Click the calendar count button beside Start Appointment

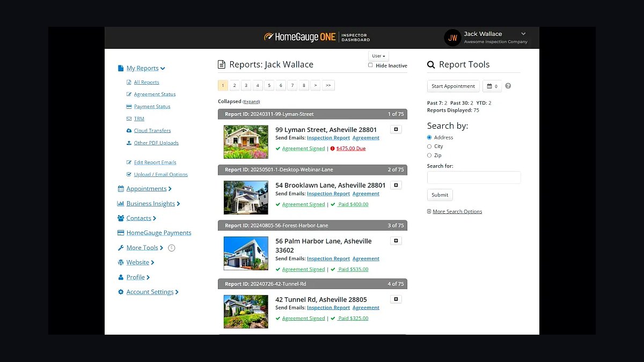492,86
